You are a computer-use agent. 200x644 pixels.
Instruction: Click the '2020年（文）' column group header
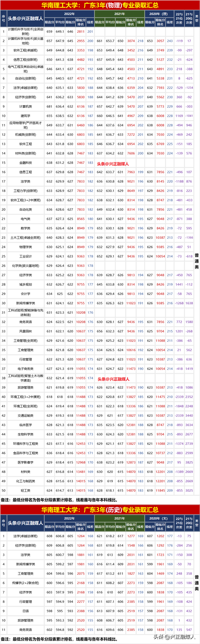(158, 519)
